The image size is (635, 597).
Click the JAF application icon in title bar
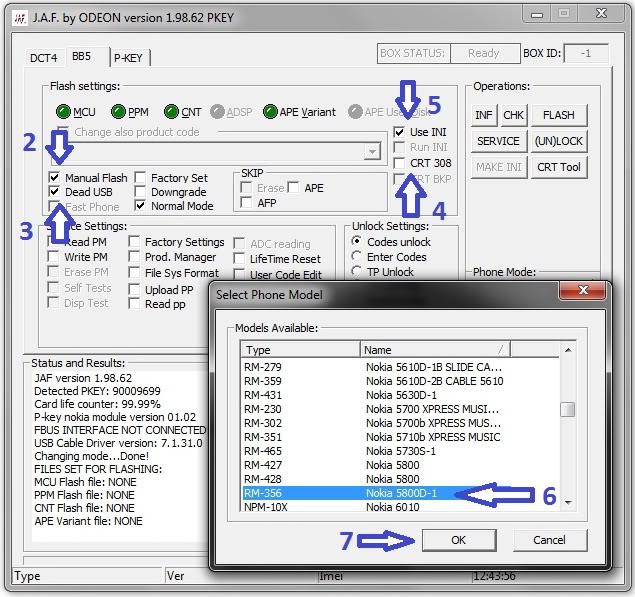[19, 18]
